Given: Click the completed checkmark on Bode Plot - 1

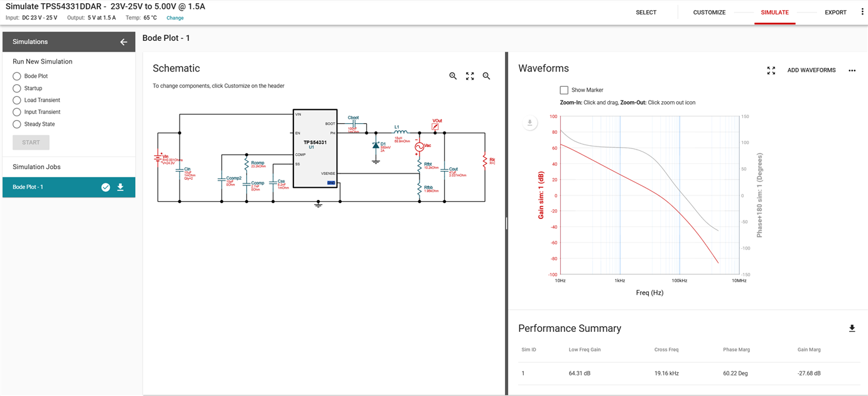Looking at the screenshot, I should 106,187.
